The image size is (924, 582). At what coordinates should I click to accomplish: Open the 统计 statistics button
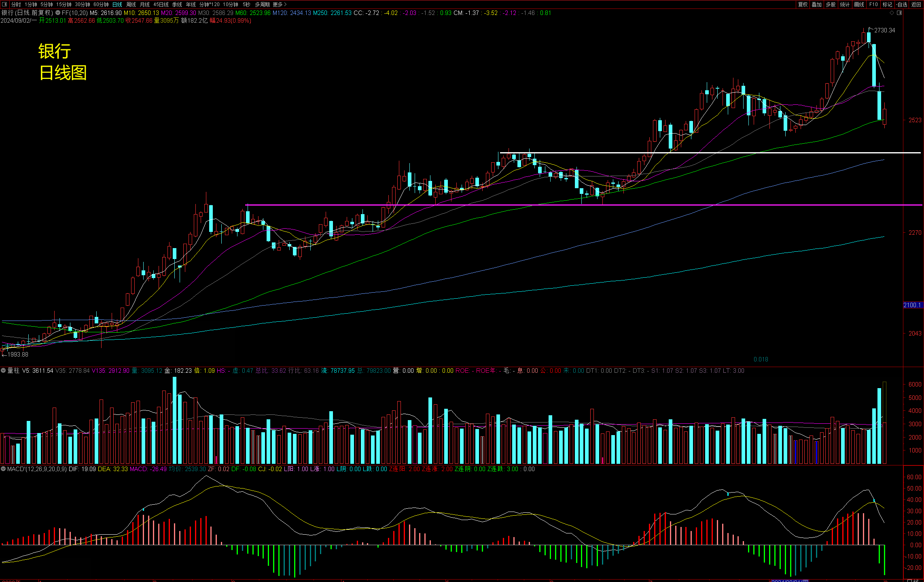(845, 4)
